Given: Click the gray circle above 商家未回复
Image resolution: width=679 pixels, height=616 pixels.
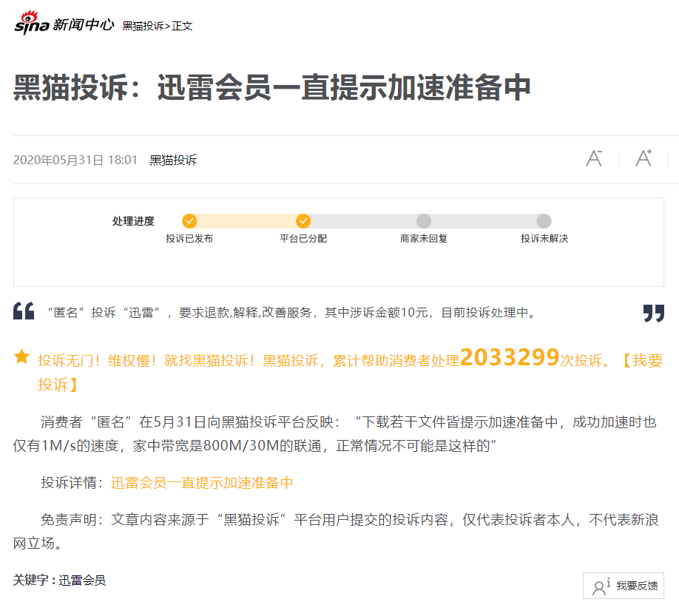Looking at the screenshot, I should coord(423,220).
